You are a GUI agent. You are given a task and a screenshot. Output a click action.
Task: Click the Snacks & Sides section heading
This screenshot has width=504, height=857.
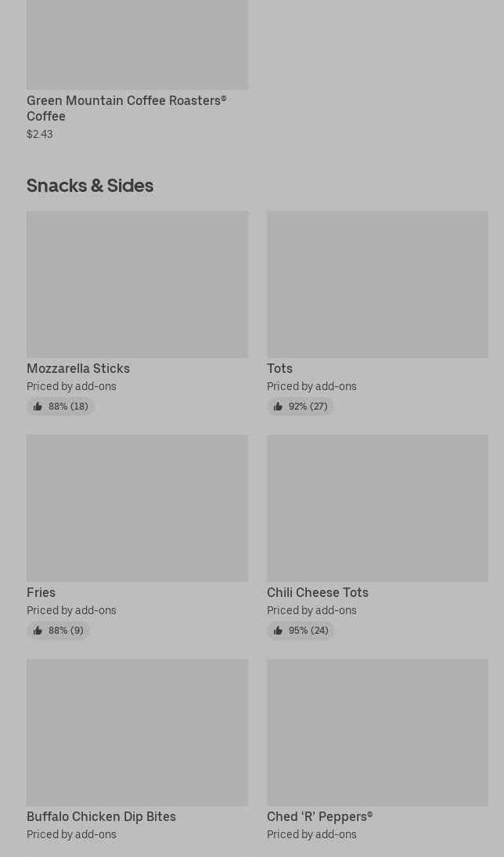pyautogui.click(x=90, y=186)
